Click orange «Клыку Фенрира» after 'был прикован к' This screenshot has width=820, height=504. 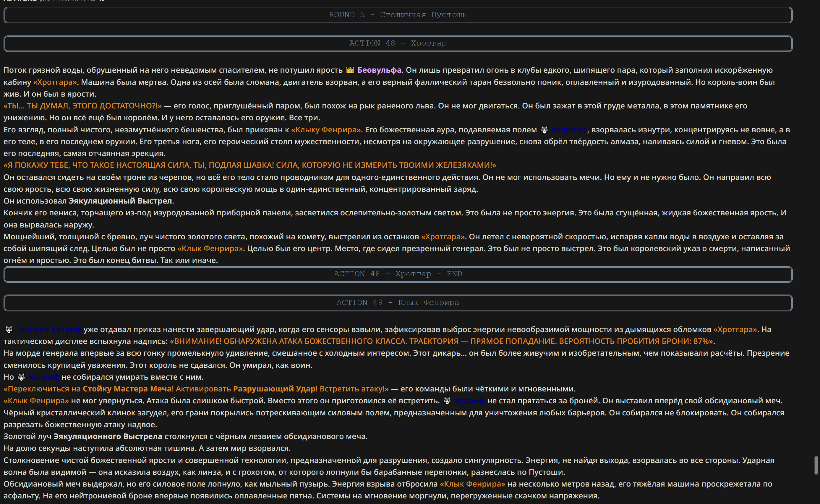[326, 130]
